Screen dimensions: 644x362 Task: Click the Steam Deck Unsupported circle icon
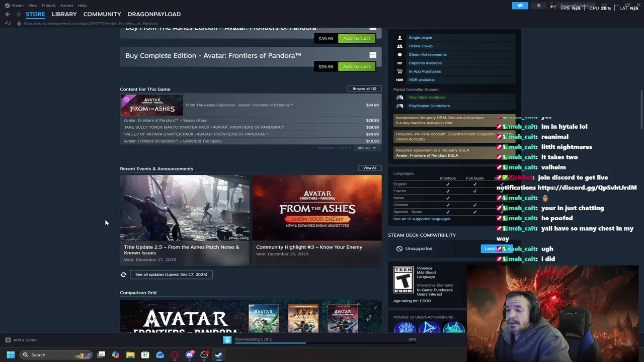[399, 248]
